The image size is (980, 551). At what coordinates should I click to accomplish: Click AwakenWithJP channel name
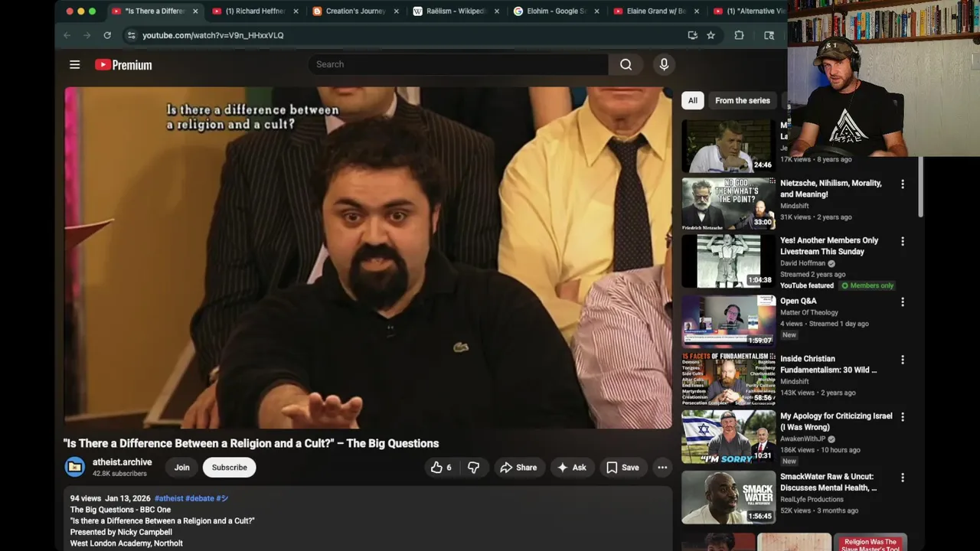click(x=804, y=439)
